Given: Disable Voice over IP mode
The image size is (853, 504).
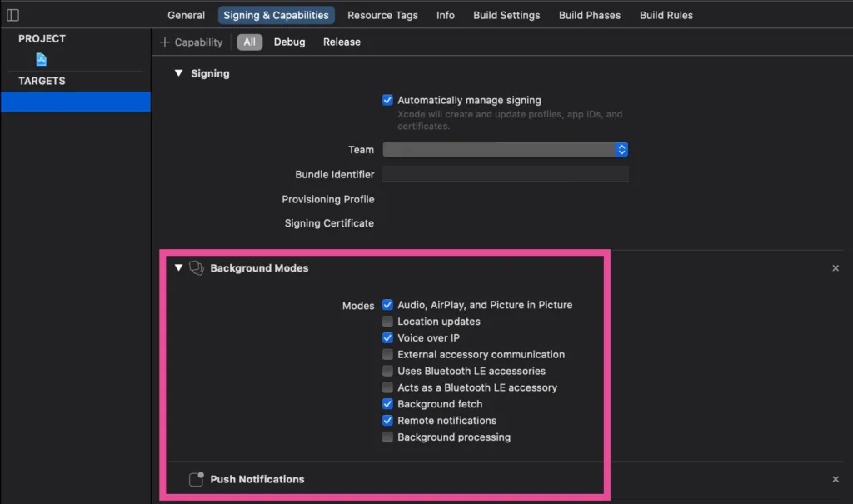Looking at the screenshot, I should 387,338.
